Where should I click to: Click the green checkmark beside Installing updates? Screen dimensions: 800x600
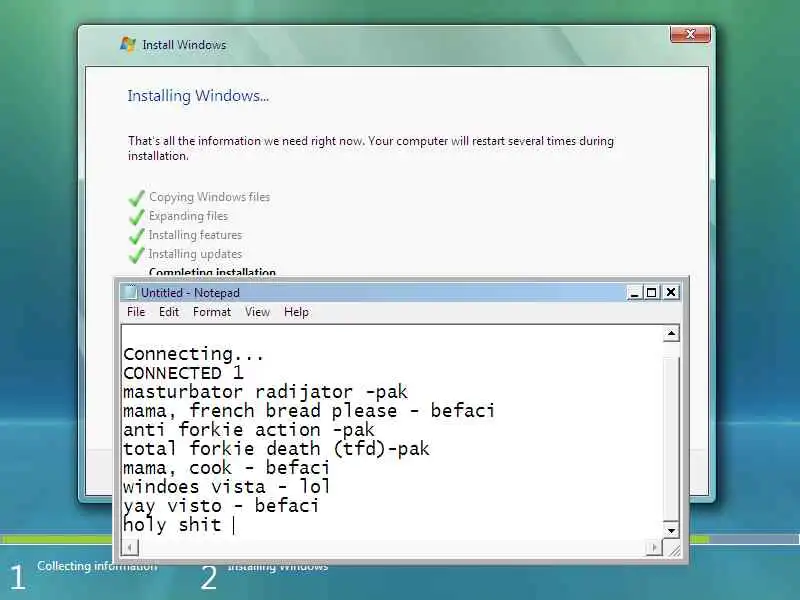click(136, 254)
